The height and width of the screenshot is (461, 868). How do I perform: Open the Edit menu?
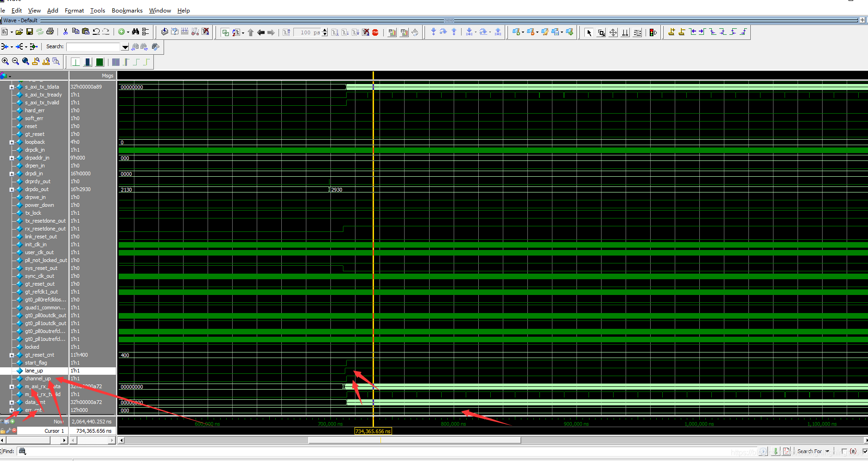pos(17,10)
